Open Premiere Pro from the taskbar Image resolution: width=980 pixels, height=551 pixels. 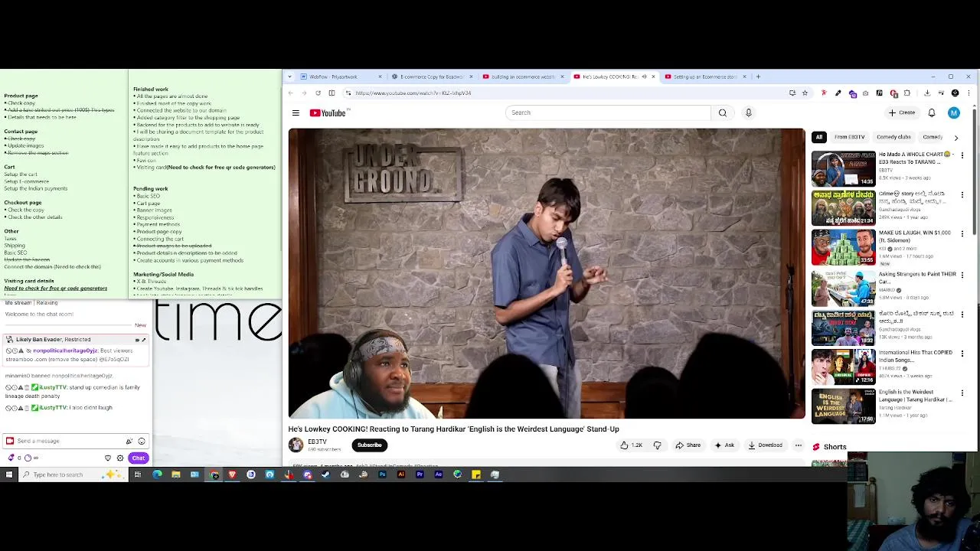coord(420,474)
